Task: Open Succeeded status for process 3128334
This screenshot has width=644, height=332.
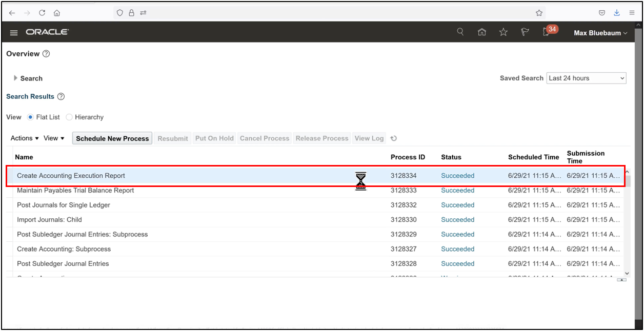Action: point(457,176)
